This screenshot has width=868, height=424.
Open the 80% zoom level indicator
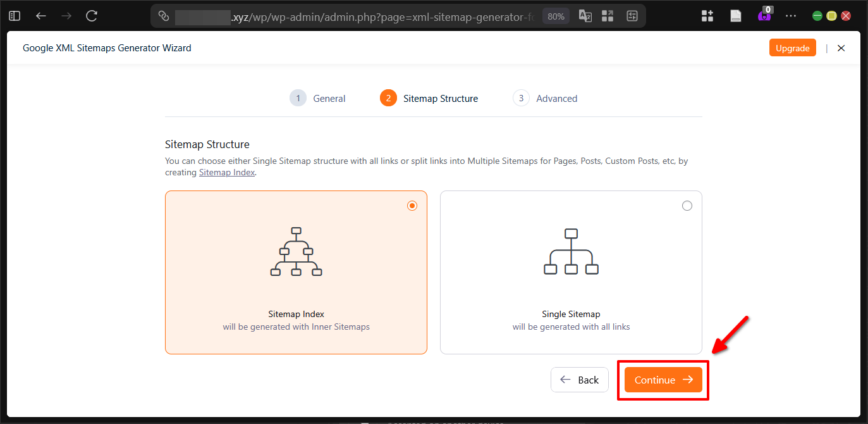556,16
